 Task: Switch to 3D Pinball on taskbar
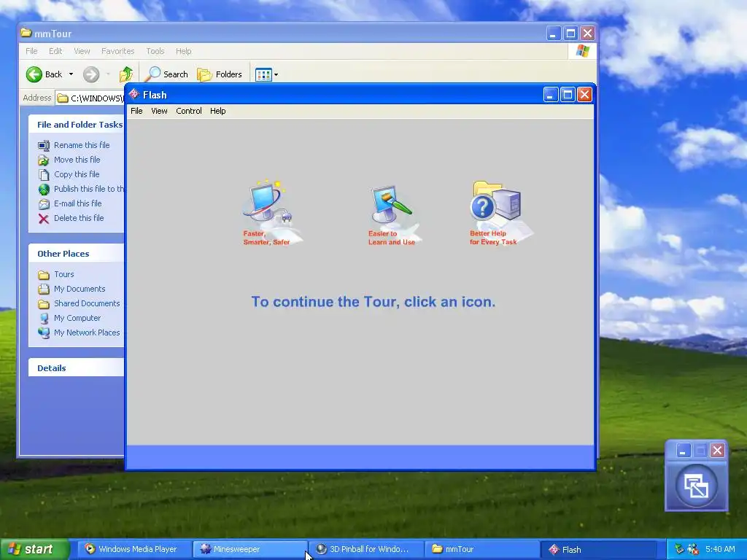pos(366,549)
